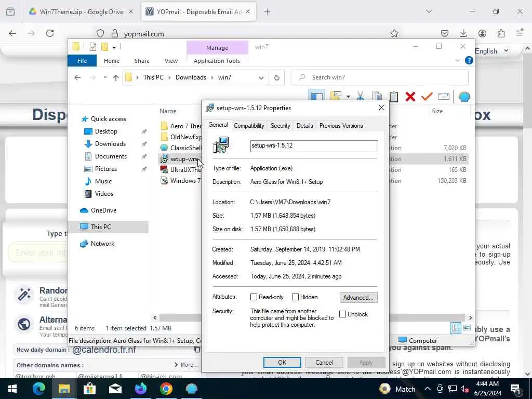The height and width of the screenshot is (399, 532).
Task: Bookmark yopmail page with star icon
Action: click(x=394, y=33)
